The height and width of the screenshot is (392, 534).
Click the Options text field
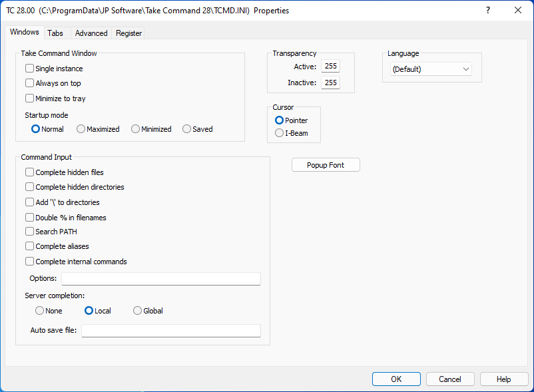point(161,279)
